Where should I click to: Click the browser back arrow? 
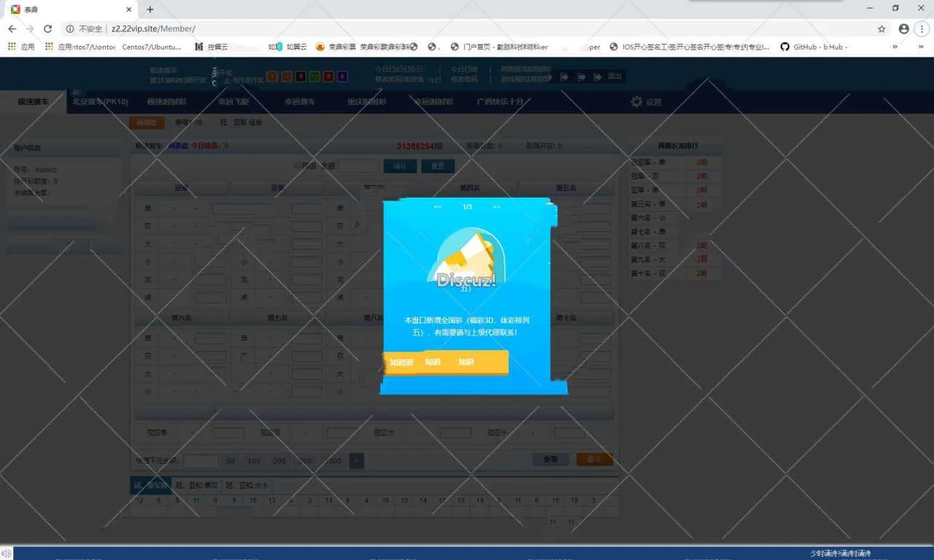12,29
